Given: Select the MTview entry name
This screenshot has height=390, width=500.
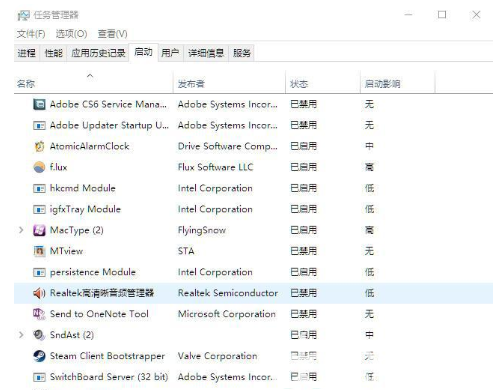Looking at the screenshot, I should (x=66, y=251).
